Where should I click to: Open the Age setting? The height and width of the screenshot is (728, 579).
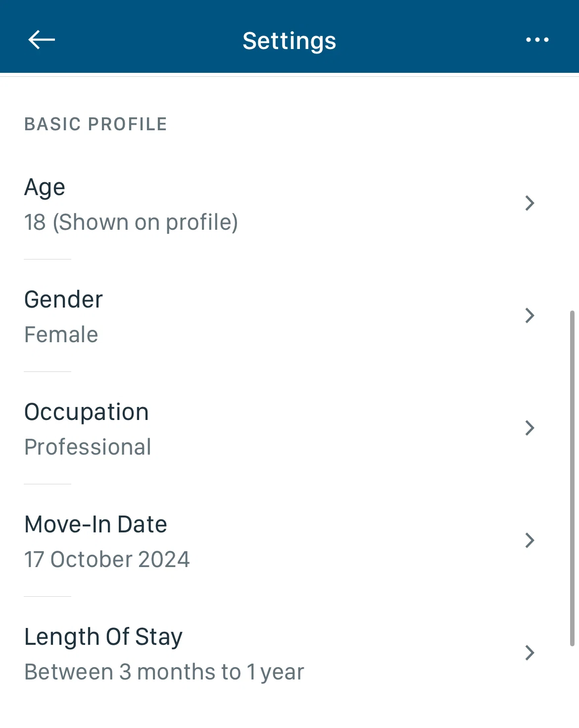45,187
